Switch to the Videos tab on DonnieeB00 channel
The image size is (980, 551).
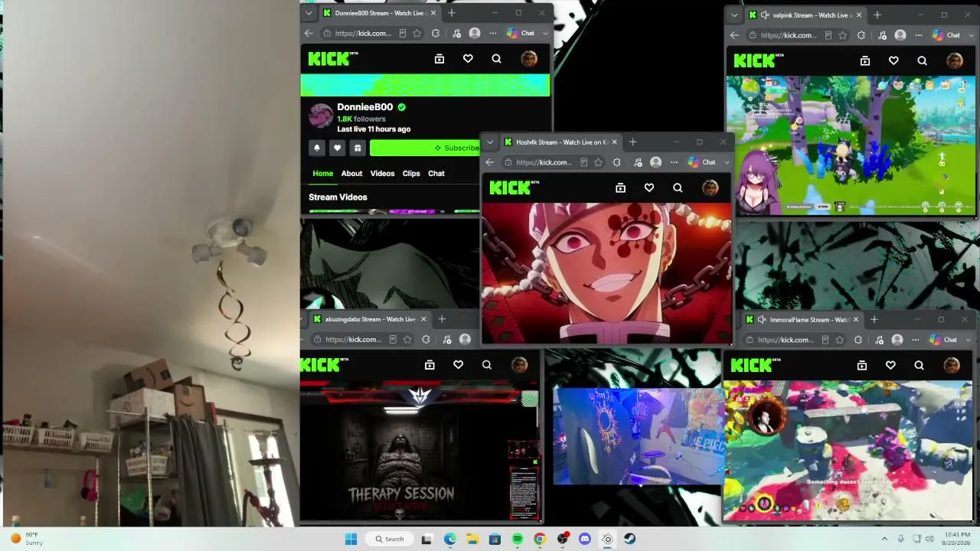click(382, 174)
